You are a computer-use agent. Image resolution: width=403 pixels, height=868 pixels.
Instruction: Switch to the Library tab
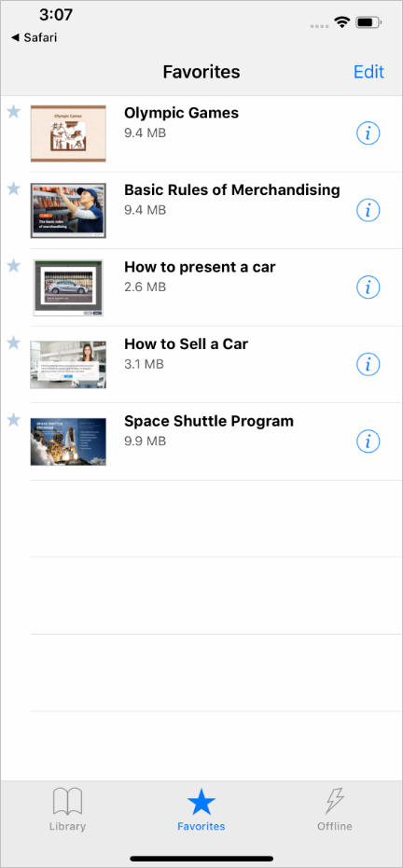[x=67, y=810]
